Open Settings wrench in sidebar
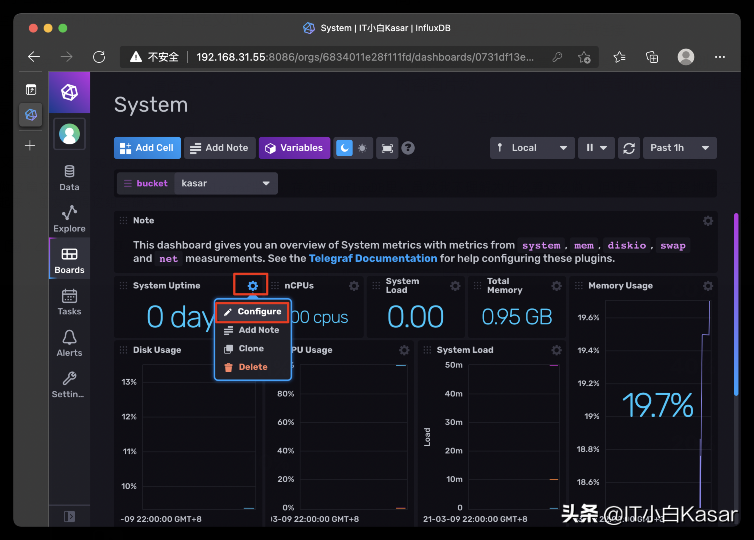Screen dimensions: 754x540 tap(69, 385)
